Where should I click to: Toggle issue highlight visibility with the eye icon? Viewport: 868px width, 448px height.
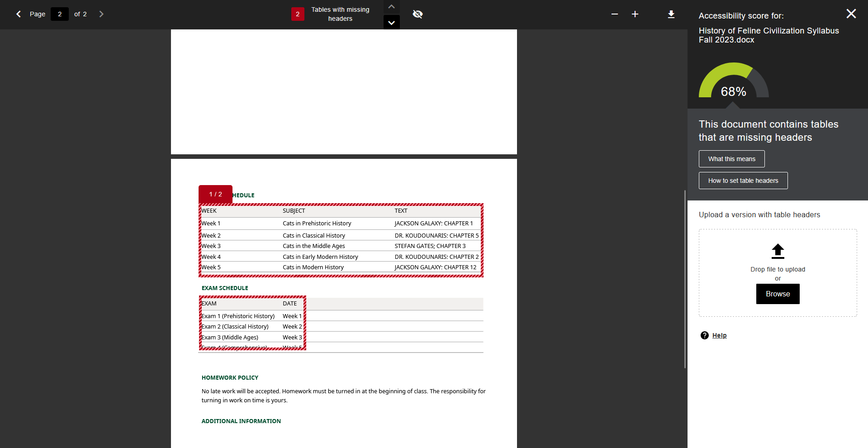417,14
